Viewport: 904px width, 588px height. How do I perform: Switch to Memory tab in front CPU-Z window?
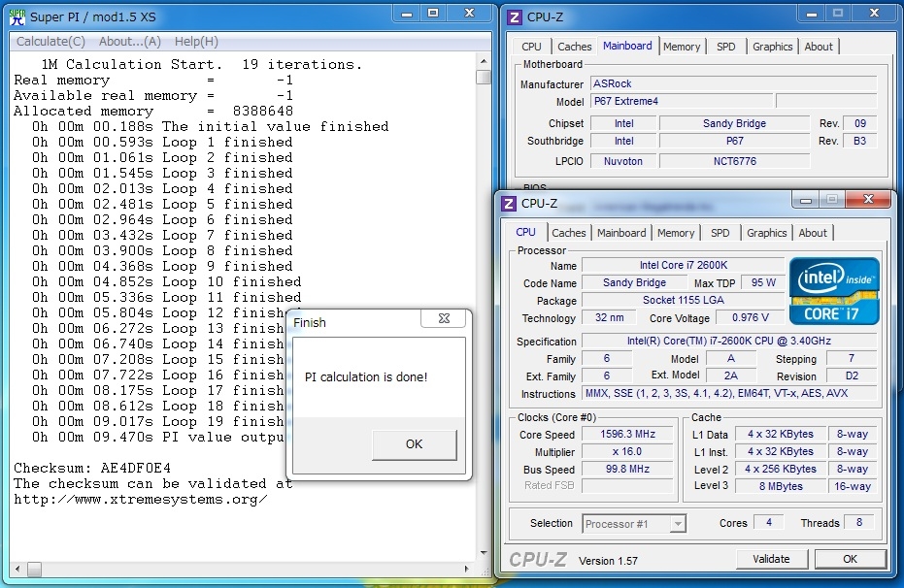pyautogui.click(x=676, y=233)
